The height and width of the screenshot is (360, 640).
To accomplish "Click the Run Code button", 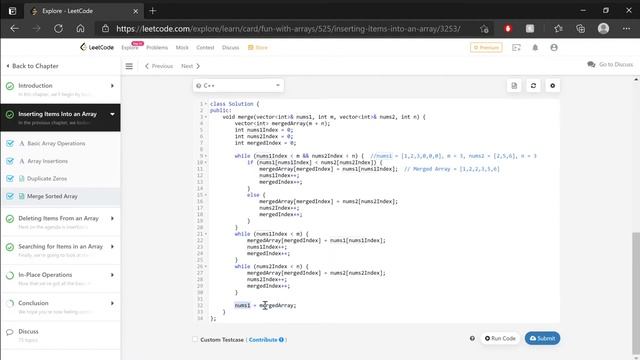I will tap(500, 338).
